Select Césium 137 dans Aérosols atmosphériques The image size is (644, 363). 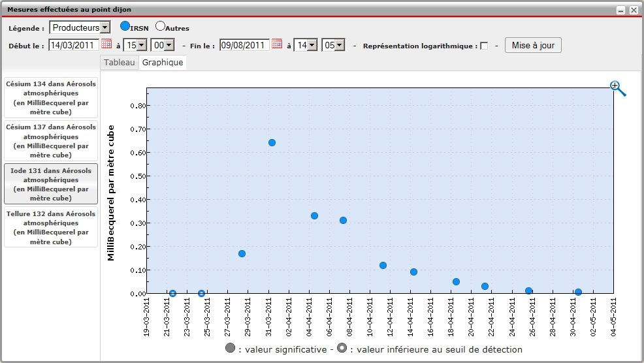tap(51, 141)
